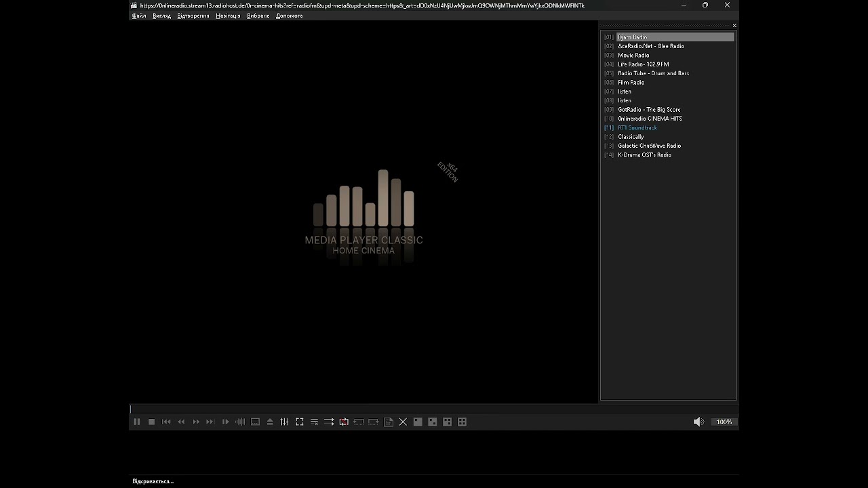Click the two-dot square toolbar icon

coord(433,422)
